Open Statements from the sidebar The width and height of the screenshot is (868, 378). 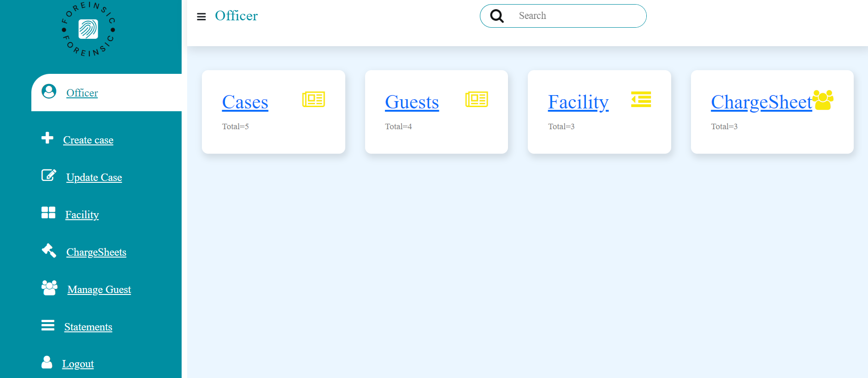tap(88, 327)
